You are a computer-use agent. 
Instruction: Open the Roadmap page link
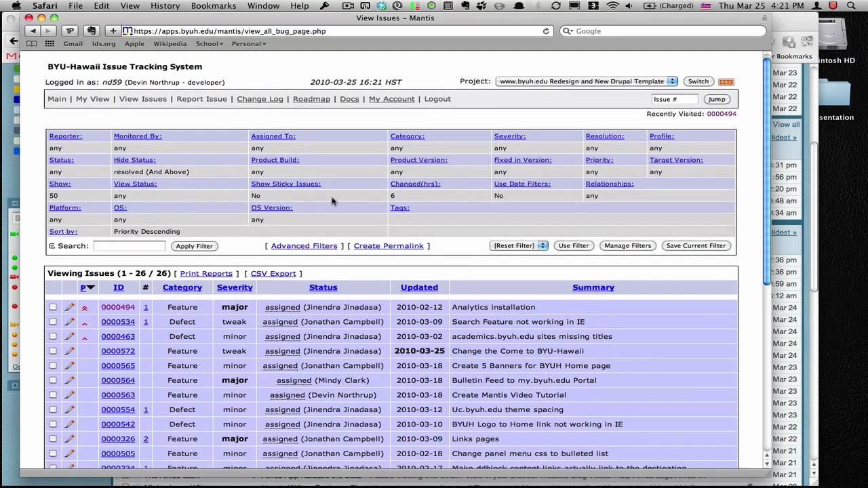tap(311, 99)
